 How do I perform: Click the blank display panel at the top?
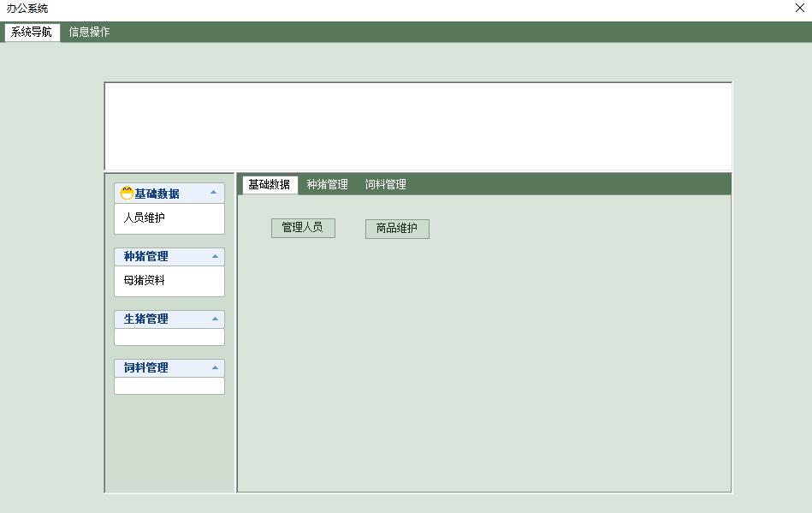(x=418, y=125)
